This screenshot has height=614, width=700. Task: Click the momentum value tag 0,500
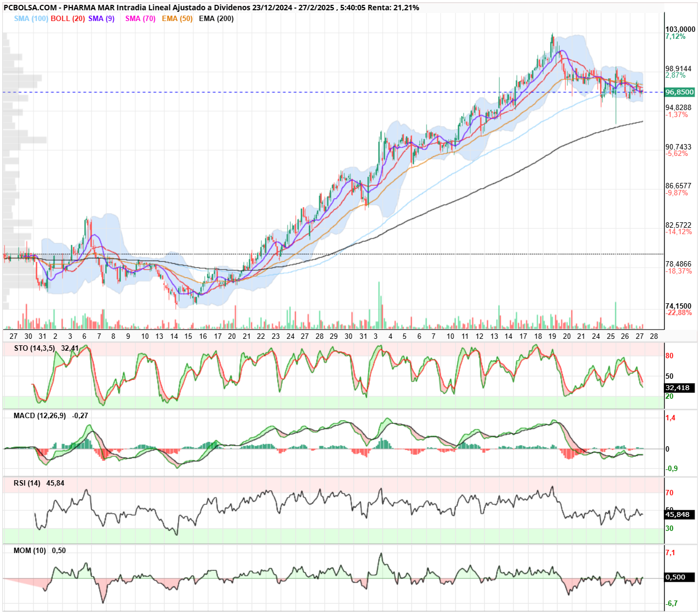coord(680,577)
